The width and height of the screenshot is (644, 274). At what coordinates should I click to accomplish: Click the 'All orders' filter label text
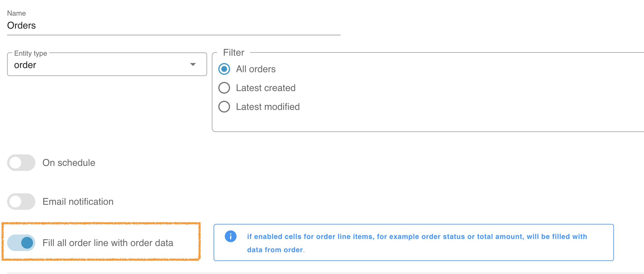click(x=256, y=69)
